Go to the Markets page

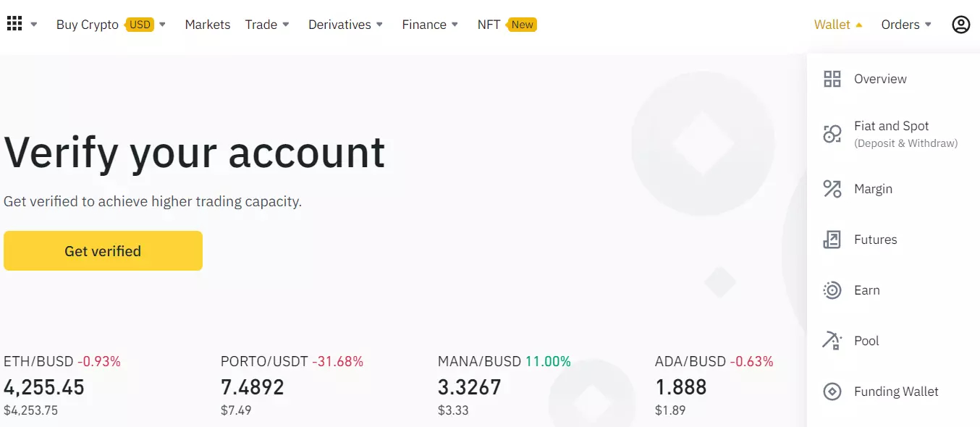[208, 25]
